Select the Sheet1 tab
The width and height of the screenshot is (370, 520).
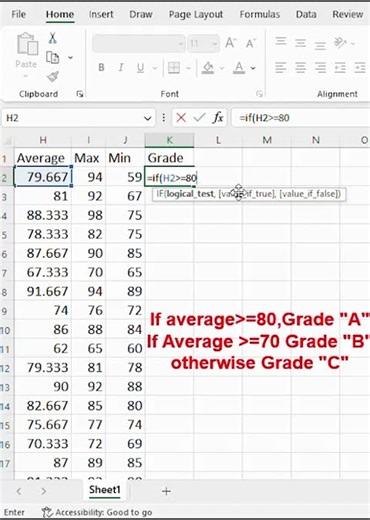click(105, 490)
